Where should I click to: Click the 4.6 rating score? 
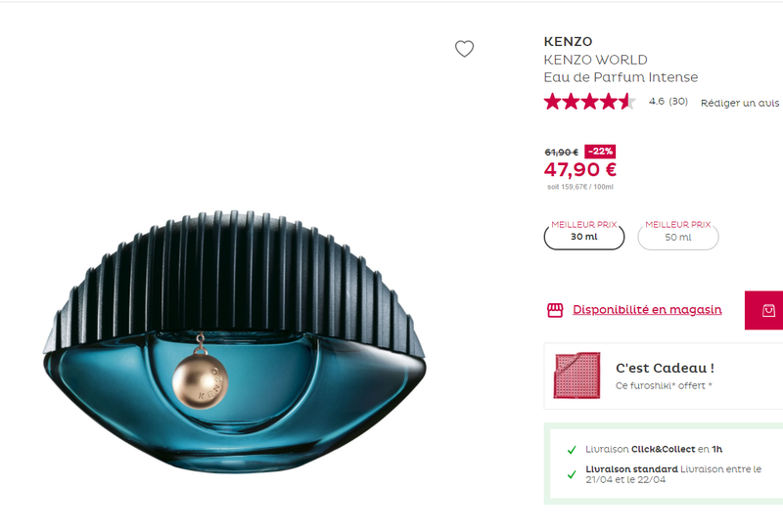(656, 102)
